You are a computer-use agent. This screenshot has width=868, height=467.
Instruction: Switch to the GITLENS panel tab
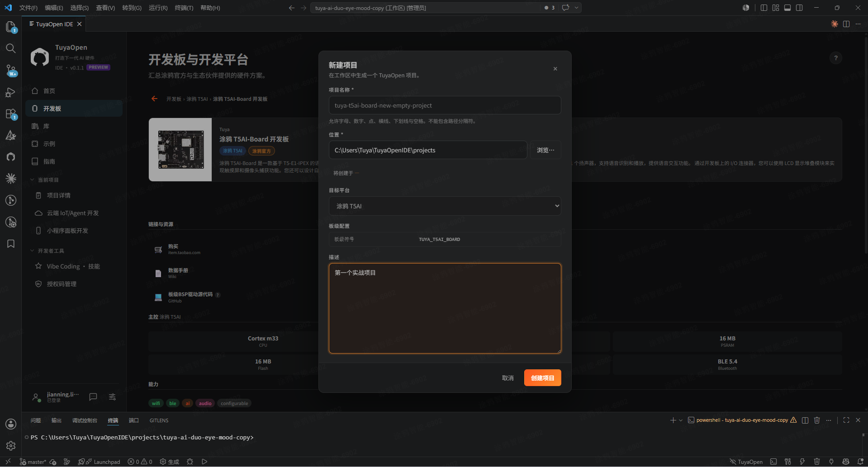[x=159, y=420]
